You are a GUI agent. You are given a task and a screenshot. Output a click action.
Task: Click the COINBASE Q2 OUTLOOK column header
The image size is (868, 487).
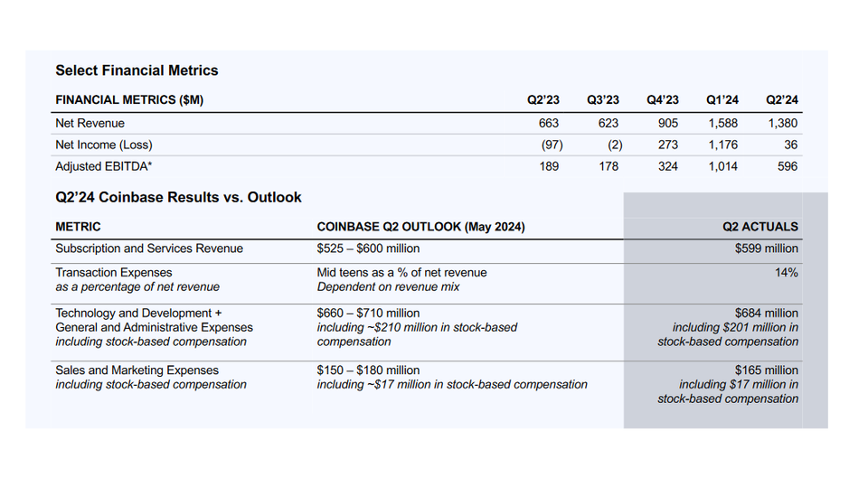[x=420, y=227]
